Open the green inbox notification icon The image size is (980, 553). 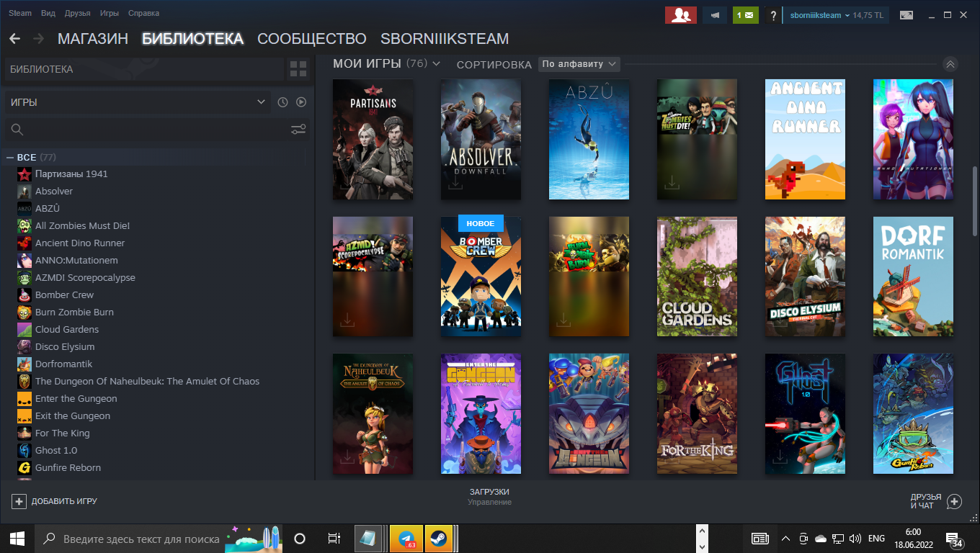coord(746,14)
